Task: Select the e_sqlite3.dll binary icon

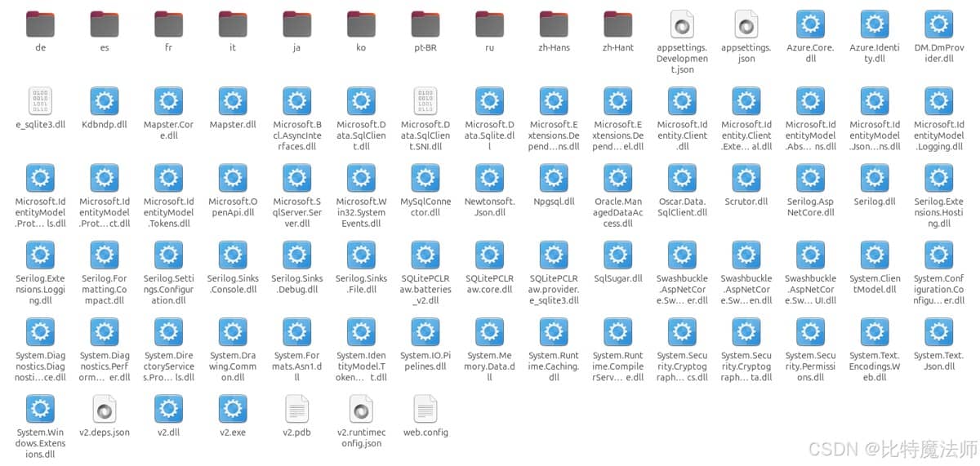Action: click(40, 101)
